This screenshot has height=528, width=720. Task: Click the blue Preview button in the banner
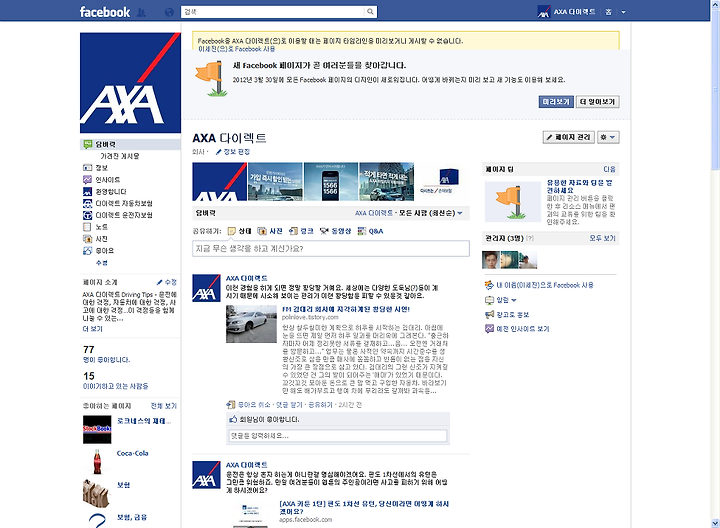(x=556, y=101)
